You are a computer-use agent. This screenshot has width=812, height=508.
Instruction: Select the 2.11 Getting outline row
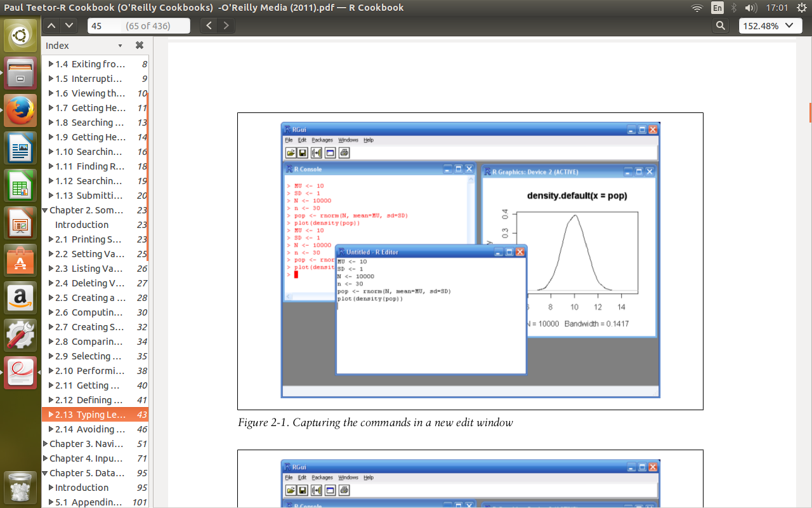tap(95, 385)
